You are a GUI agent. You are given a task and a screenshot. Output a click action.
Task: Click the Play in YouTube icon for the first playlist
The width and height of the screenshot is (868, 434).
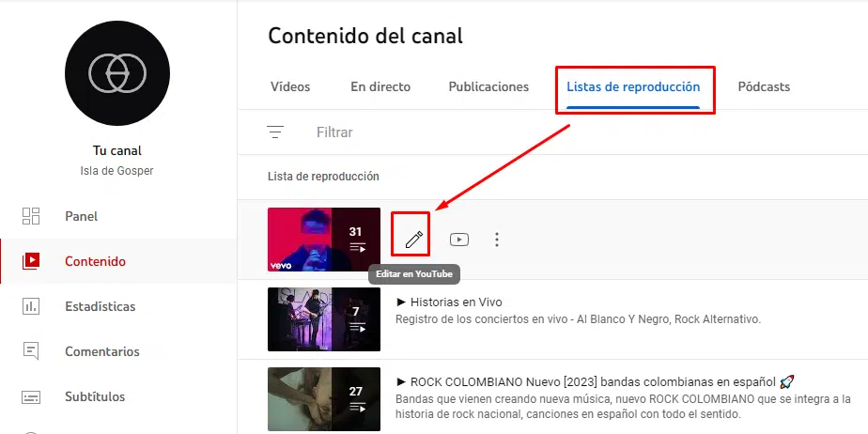pos(459,240)
